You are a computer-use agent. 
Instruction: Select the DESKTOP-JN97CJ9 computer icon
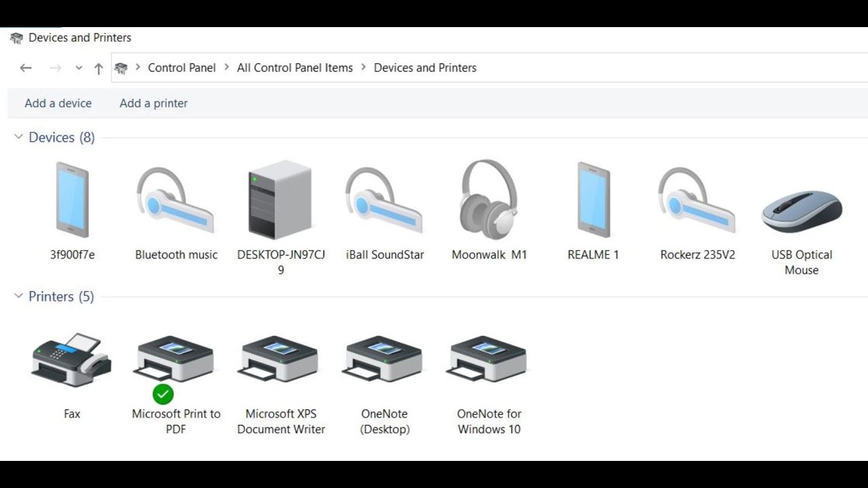280,199
